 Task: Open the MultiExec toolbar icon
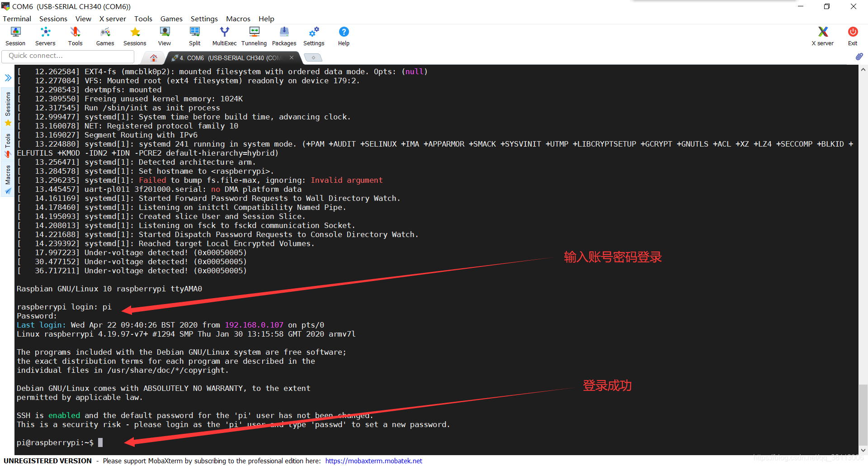click(x=224, y=36)
